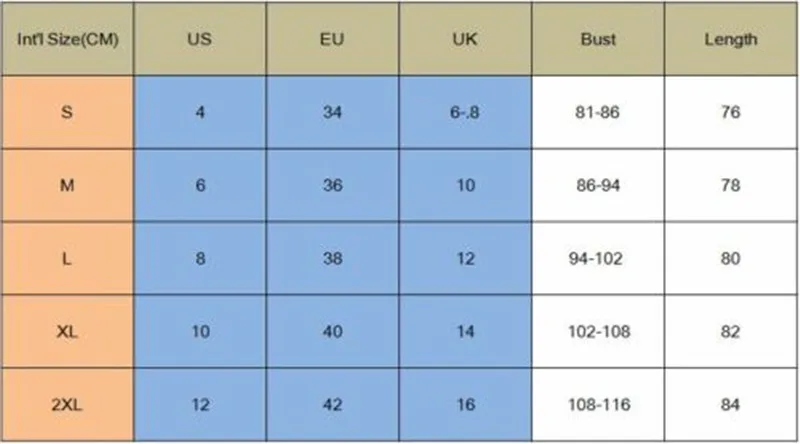Click the US size 10 cell
Screen dimensions: 800x444
[x=200, y=331]
